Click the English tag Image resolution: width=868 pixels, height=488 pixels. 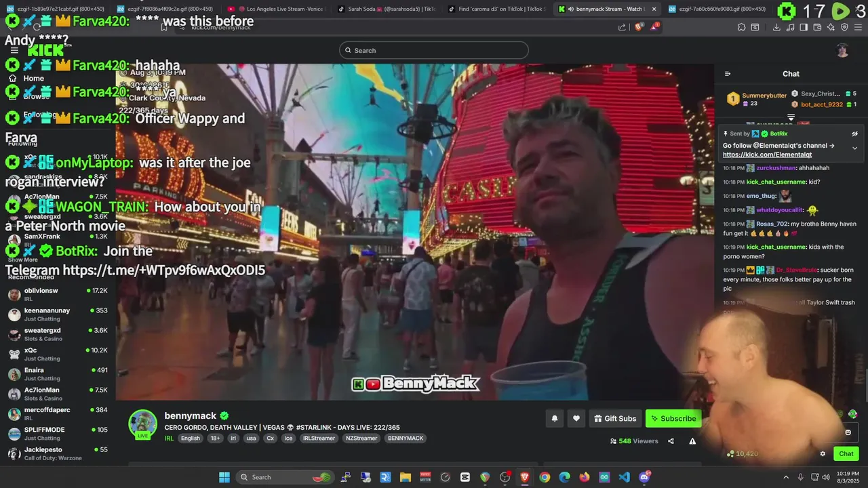pyautogui.click(x=191, y=439)
